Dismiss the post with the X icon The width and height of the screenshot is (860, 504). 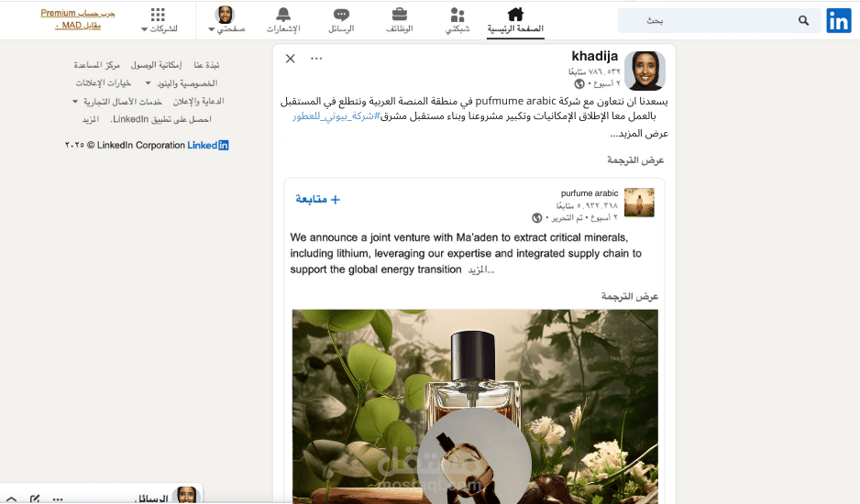pos(290,58)
